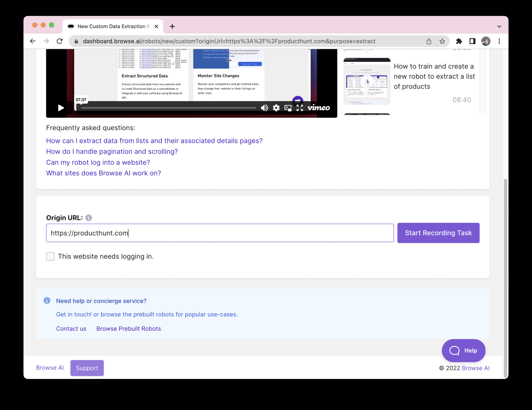The image size is (532, 410).
Task: Click the picture-in-picture icon on video
Action: tap(288, 108)
